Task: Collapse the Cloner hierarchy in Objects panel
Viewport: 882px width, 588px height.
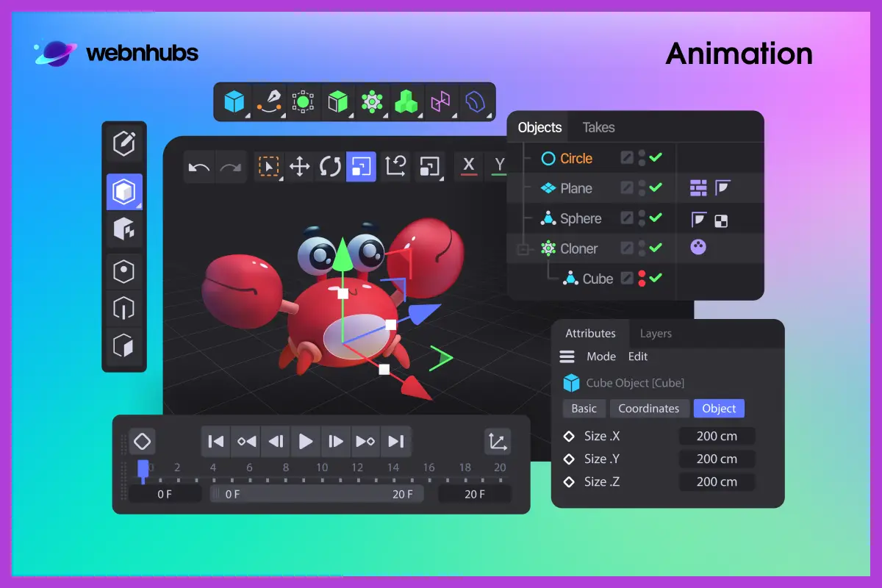Action: tap(522, 248)
